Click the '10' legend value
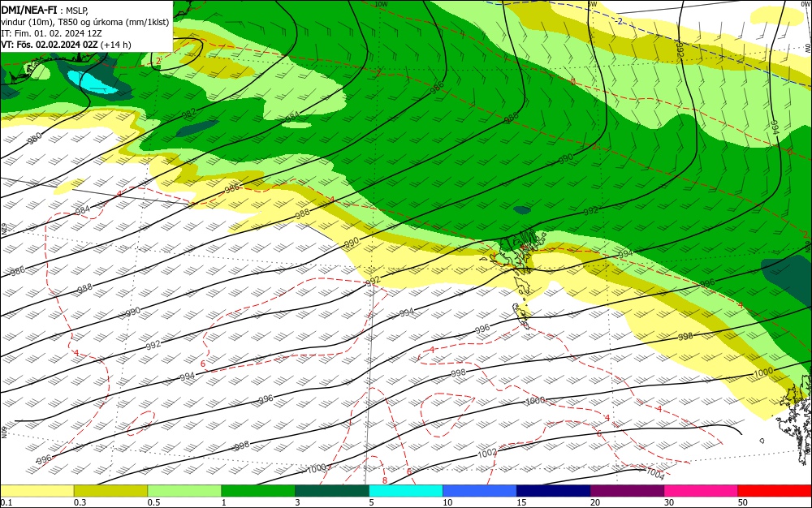Image resolution: width=812 pixels, height=508 pixels. [447, 502]
